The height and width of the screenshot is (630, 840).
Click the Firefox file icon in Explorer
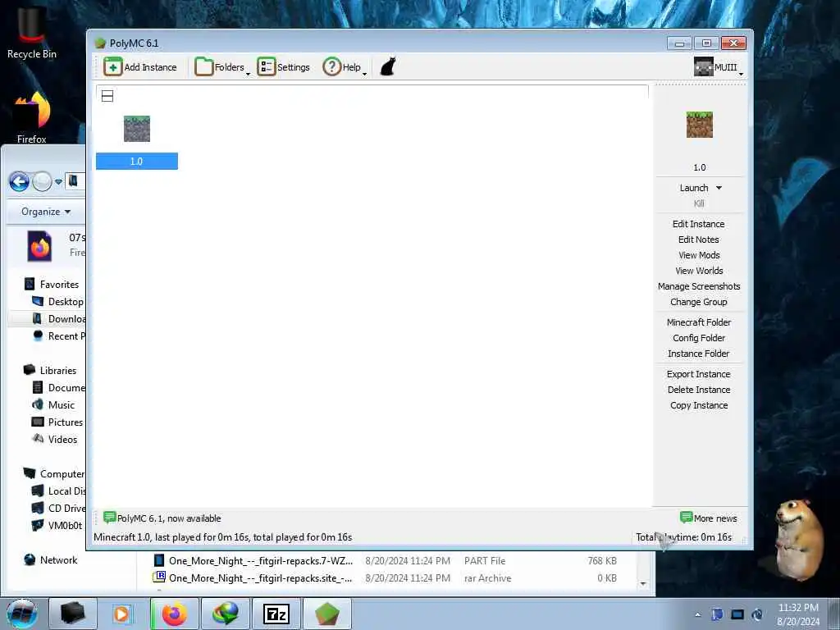pyautogui.click(x=40, y=246)
